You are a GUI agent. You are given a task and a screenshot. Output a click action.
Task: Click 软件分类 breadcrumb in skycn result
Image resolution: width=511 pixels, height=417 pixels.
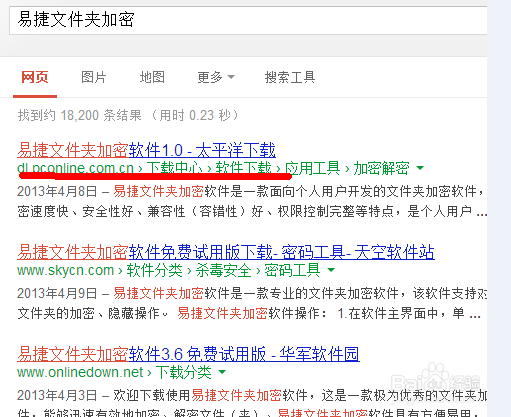(154, 270)
